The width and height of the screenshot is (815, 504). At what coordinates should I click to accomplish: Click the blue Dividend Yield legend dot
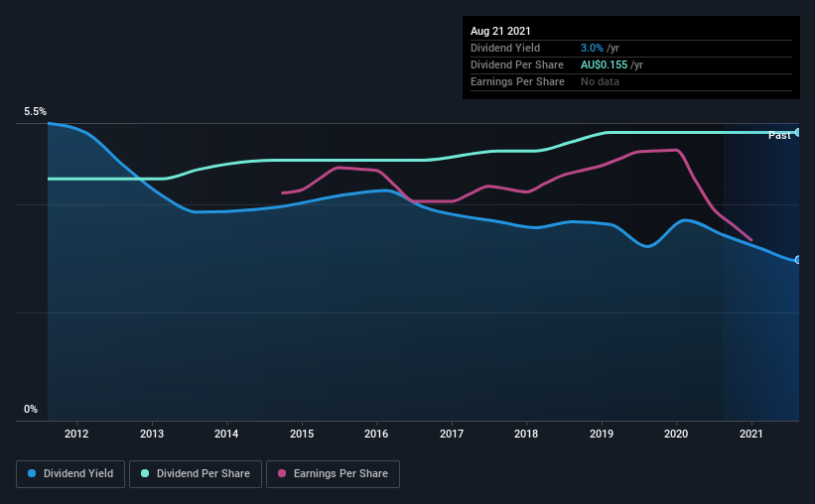pos(32,473)
